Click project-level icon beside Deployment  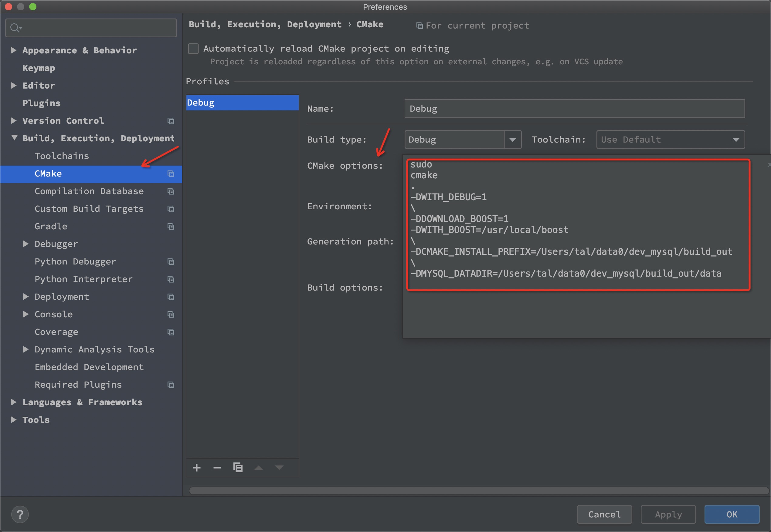[x=171, y=297]
